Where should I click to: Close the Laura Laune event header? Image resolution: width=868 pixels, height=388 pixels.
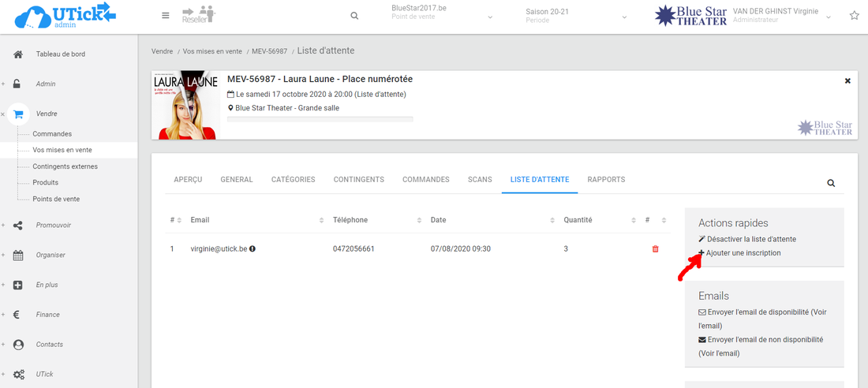(x=847, y=80)
